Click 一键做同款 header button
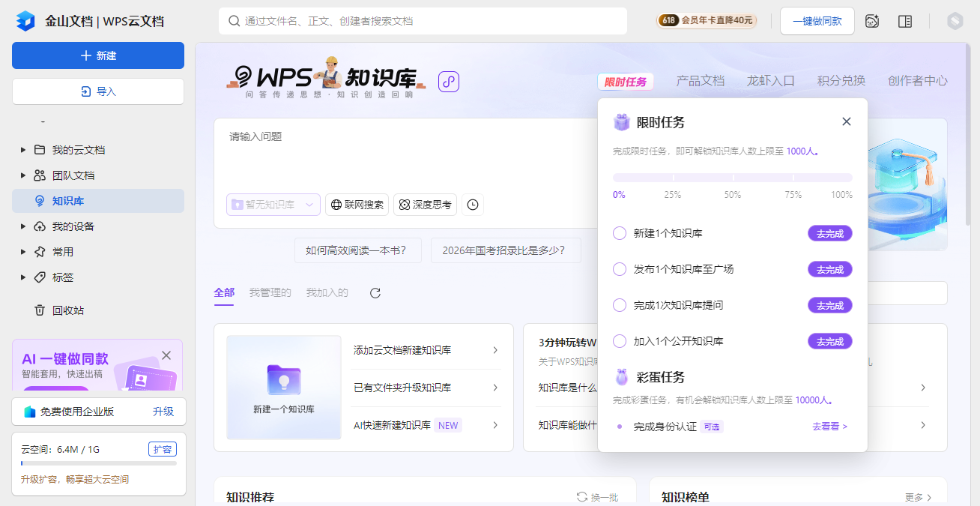Image resolution: width=980 pixels, height=506 pixels. tap(817, 21)
